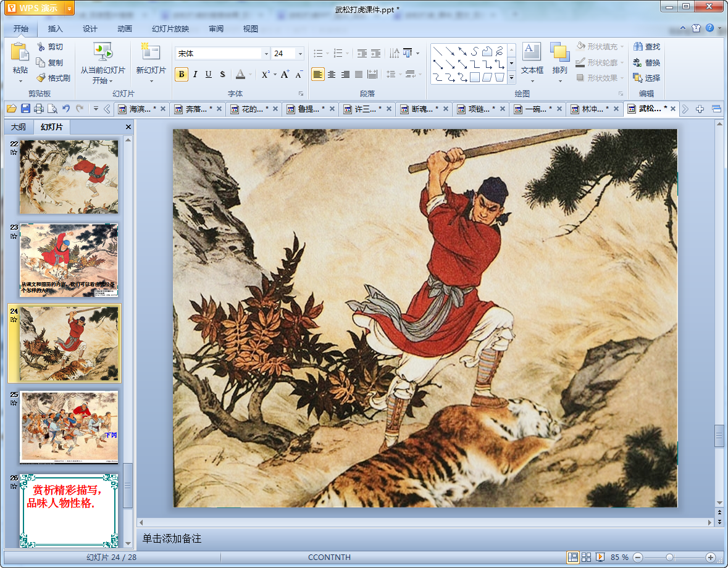Click the Cut scissors icon
This screenshot has width=728, height=568.
pyautogui.click(x=41, y=46)
